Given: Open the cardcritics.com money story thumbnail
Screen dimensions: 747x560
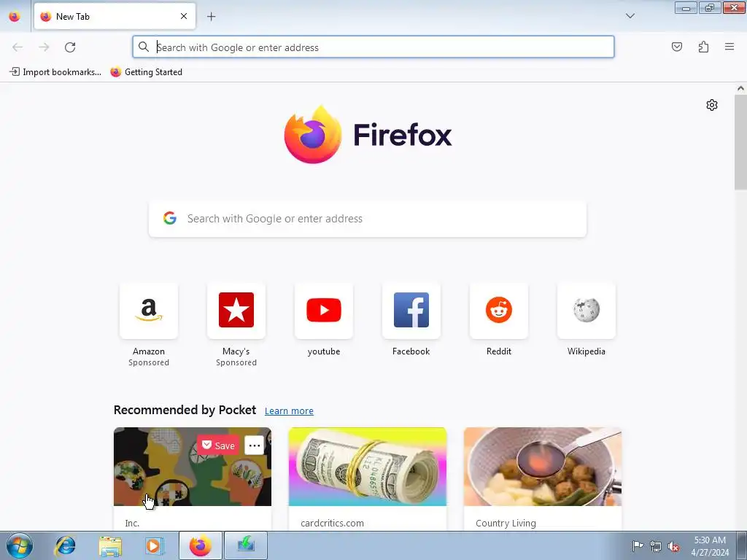Looking at the screenshot, I should [368, 467].
